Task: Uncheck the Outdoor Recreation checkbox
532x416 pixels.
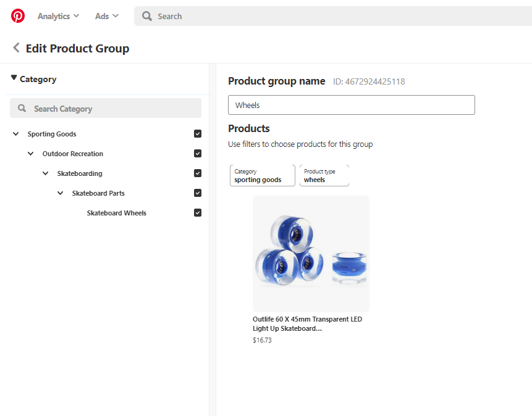Action: point(198,154)
